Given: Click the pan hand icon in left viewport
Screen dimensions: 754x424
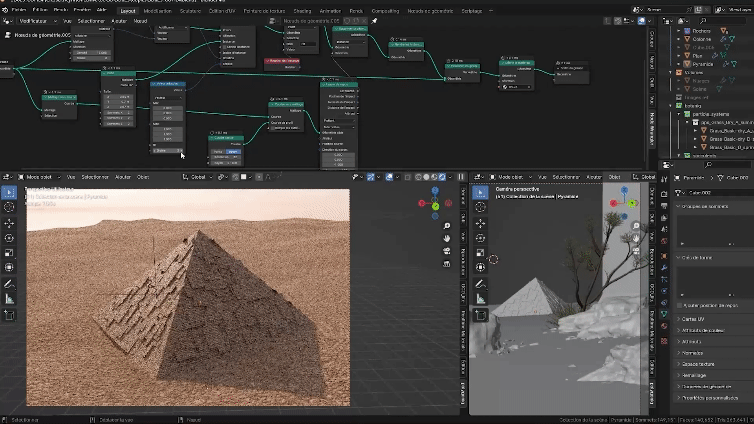Looking at the screenshot, I should click(448, 239).
